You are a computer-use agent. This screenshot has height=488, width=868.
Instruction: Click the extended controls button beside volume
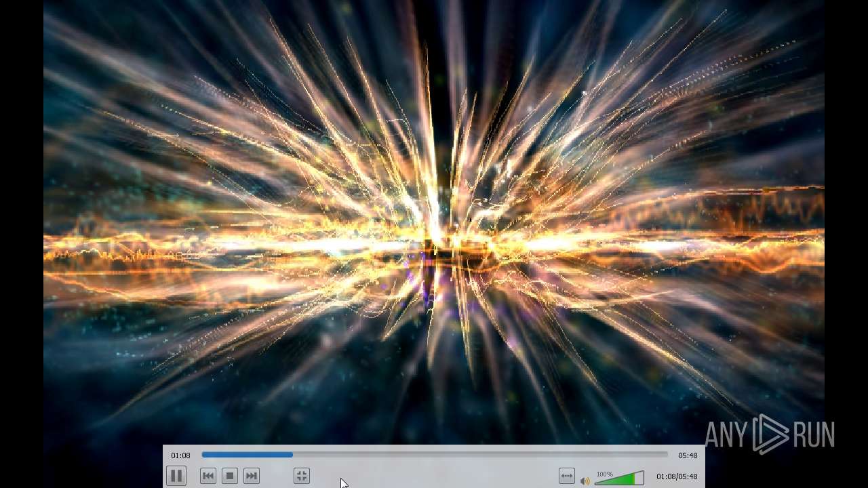click(567, 476)
